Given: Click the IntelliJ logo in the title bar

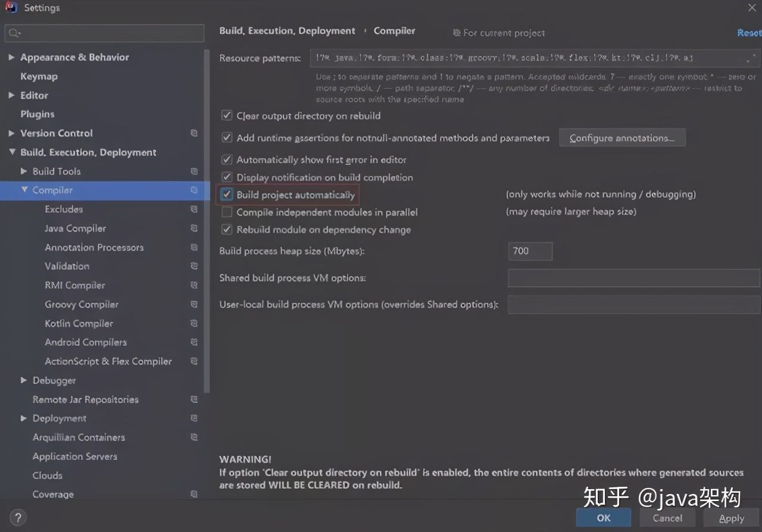Looking at the screenshot, I should coord(11,7).
